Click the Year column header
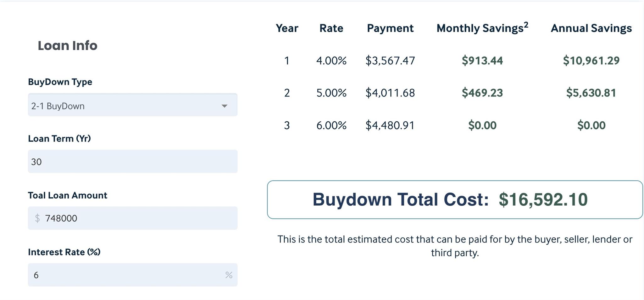Viewport: 644px width, 300px height. 287,28
